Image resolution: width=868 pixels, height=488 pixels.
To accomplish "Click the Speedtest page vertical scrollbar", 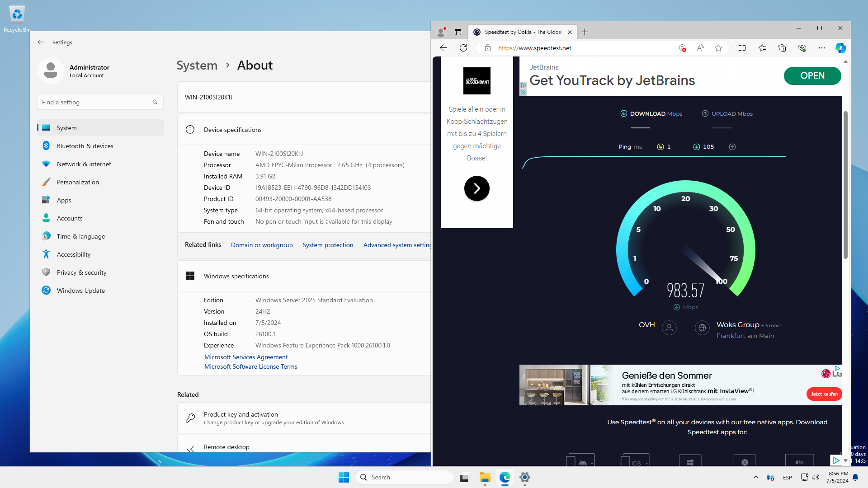I will (x=845, y=185).
